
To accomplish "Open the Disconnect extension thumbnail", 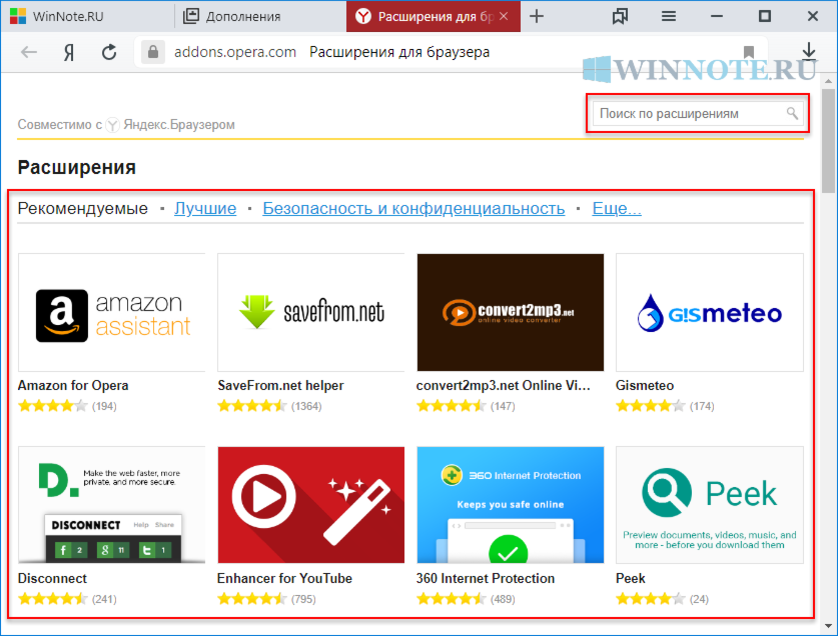I will (112, 505).
